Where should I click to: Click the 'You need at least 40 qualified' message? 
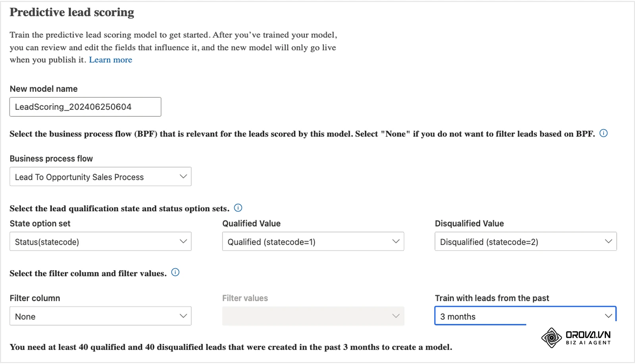[231, 347]
